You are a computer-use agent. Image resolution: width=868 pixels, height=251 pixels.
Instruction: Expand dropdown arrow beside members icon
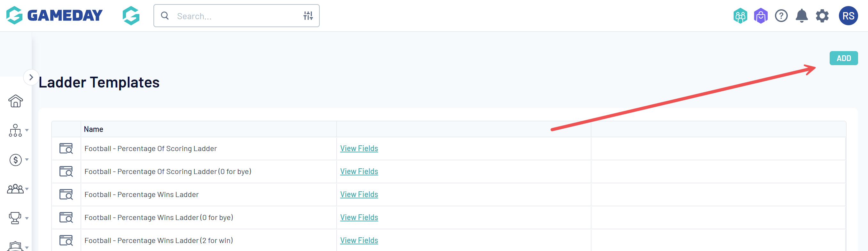pyautogui.click(x=27, y=189)
